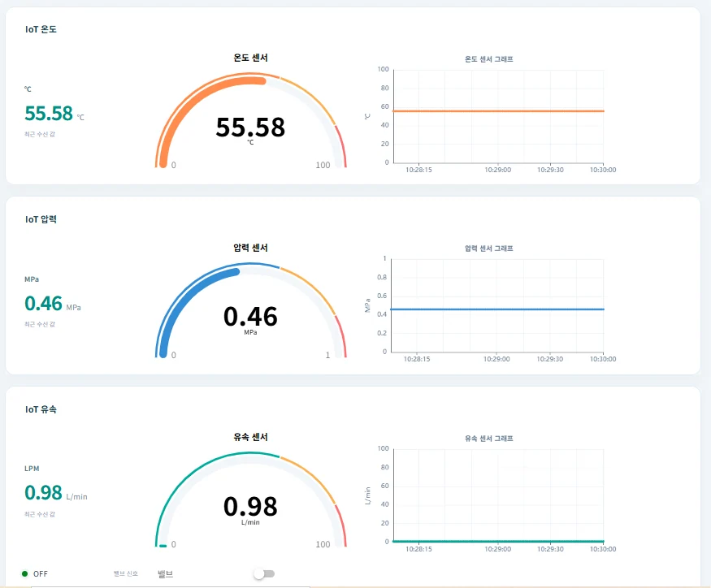Click the orange line in the temperature chart
Screen dimensions: 711x588
click(498, 111)
